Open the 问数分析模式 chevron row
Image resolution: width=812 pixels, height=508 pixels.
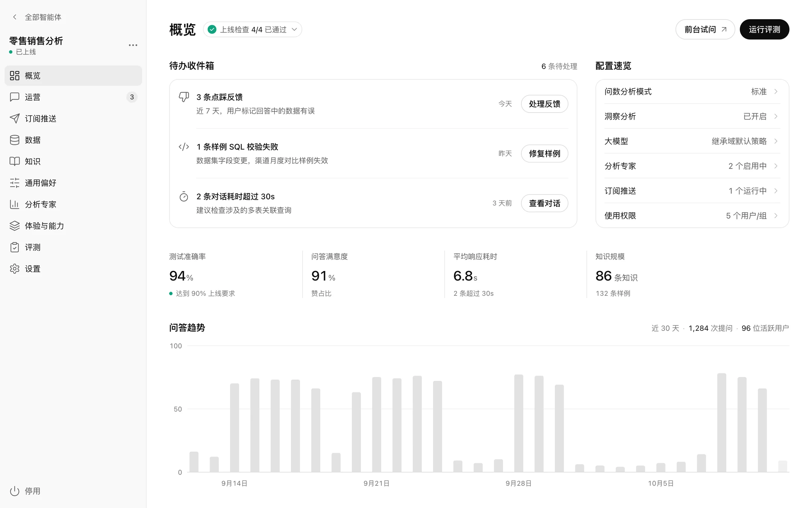pyautogui.click(x=692, y=91)
